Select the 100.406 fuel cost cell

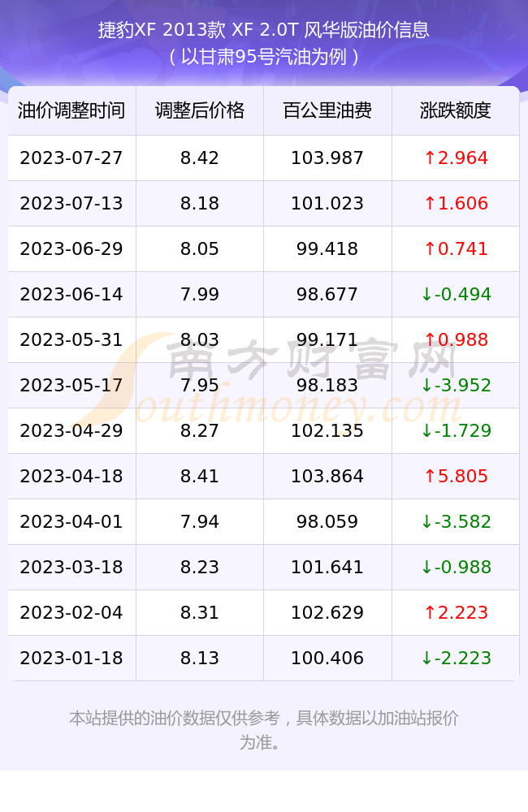tap(327, 659)
